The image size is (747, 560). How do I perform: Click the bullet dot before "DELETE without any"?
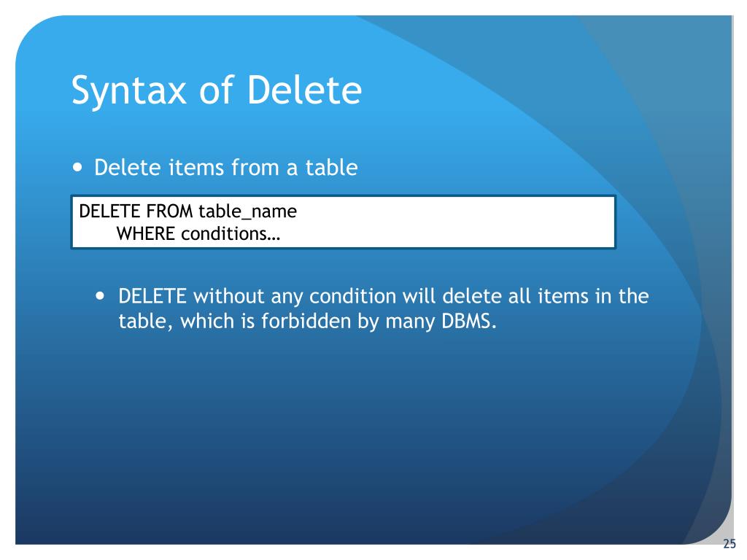tap(99, 296)
